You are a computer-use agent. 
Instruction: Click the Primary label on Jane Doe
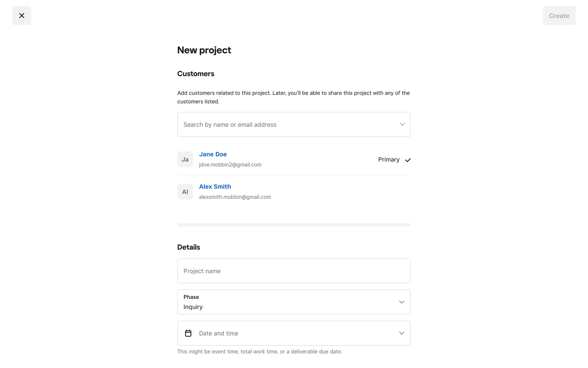click(x=389, y=159)
